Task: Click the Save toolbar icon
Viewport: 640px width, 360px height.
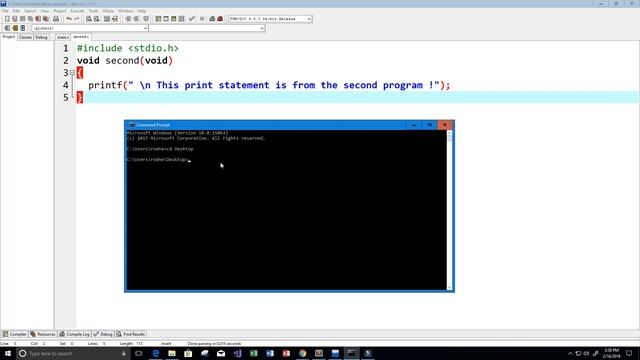Action: click(22, 19)
